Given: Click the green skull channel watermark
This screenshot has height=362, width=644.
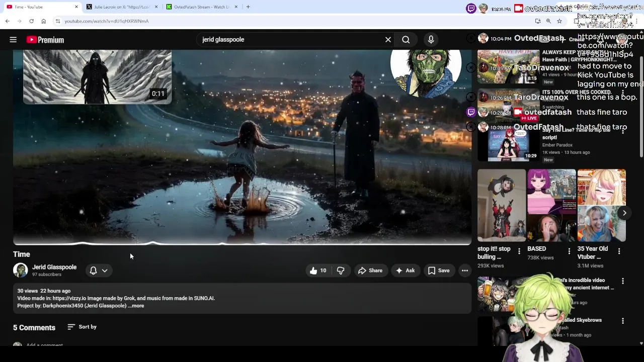Looking at the screenshot, I should click(426, 73).
